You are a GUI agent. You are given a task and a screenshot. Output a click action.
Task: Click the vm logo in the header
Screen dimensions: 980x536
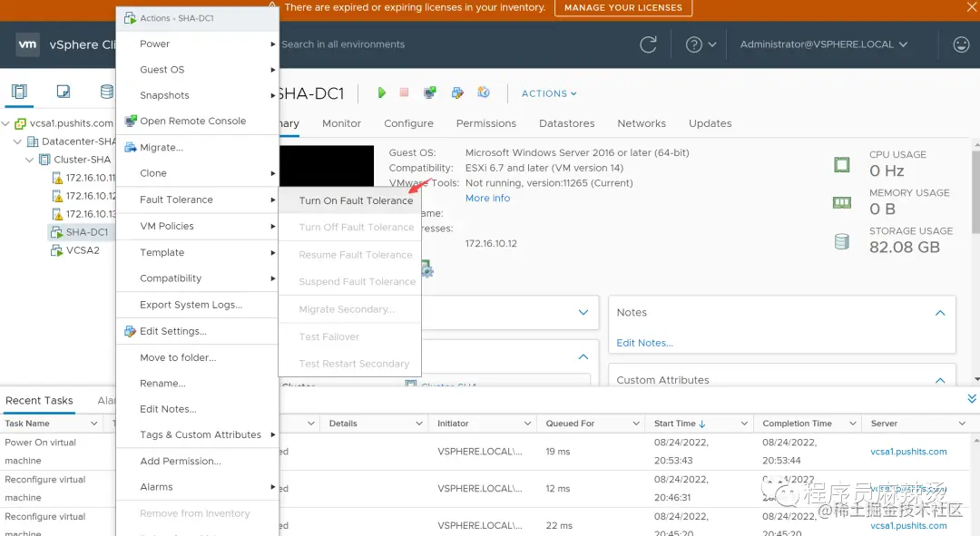(x=27, y=44)
